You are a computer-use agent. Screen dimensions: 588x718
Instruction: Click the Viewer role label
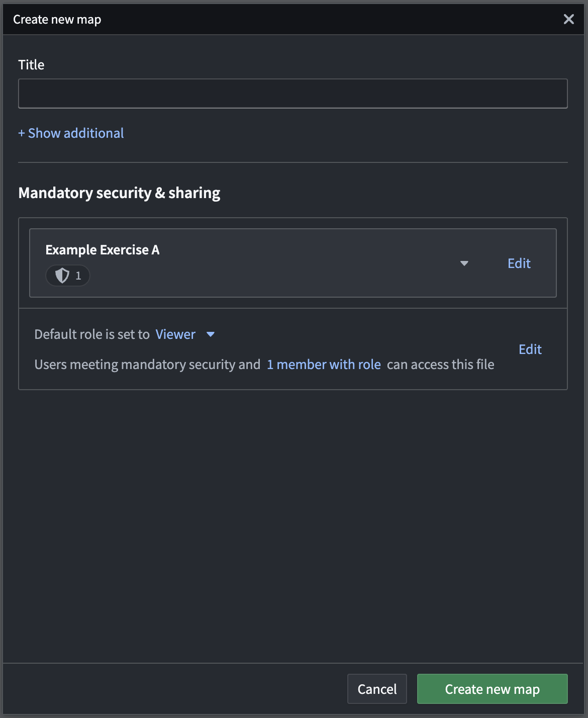coord(175,334)
